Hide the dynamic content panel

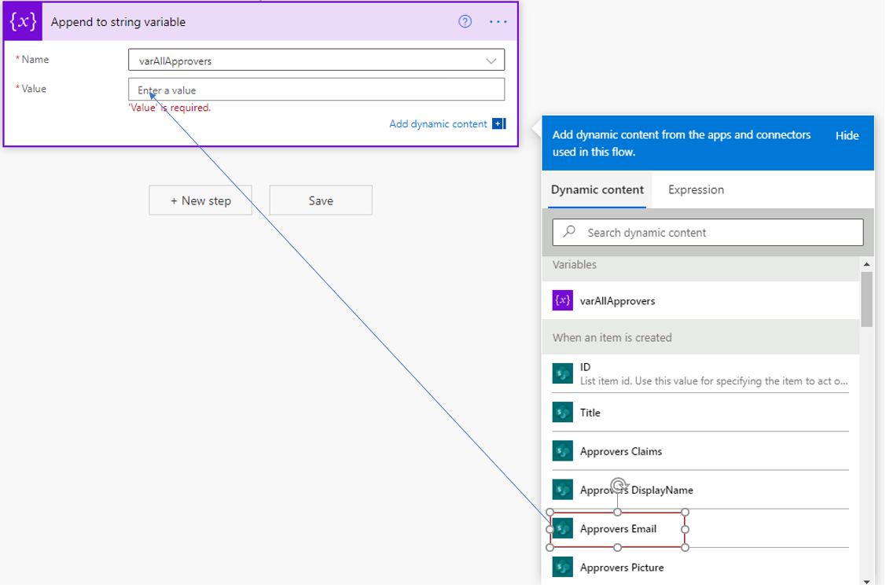(847, 135)
